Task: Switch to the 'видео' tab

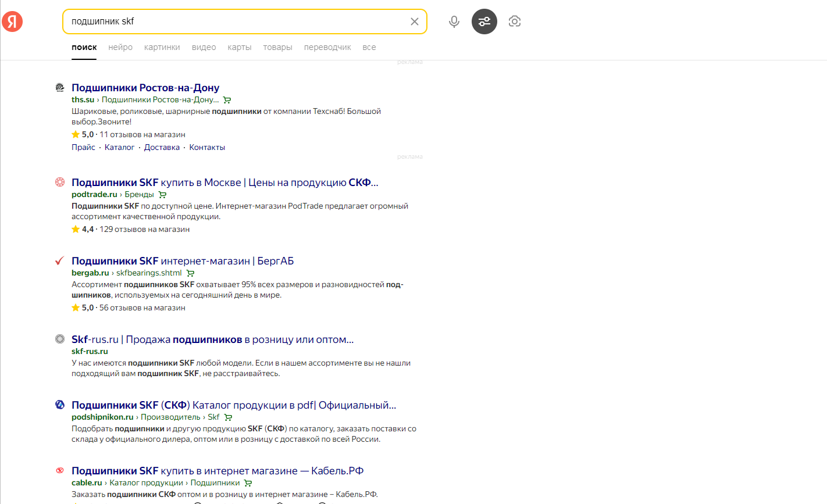Action: tap(204, 47)
